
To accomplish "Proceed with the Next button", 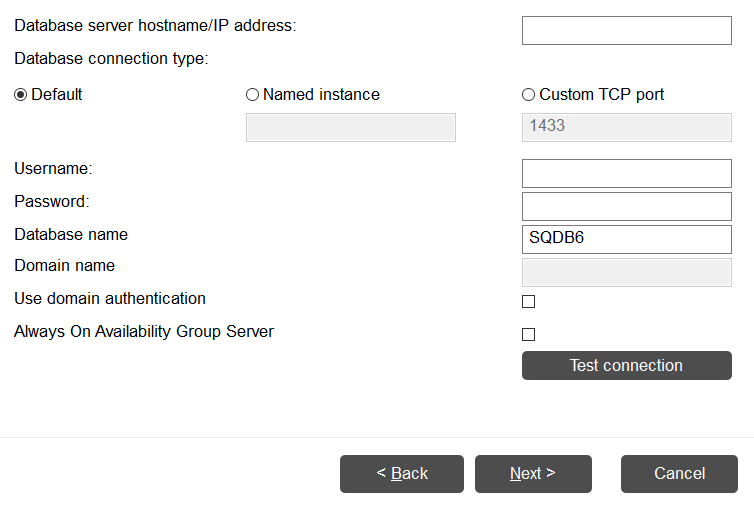I will (x=533, y=474).
